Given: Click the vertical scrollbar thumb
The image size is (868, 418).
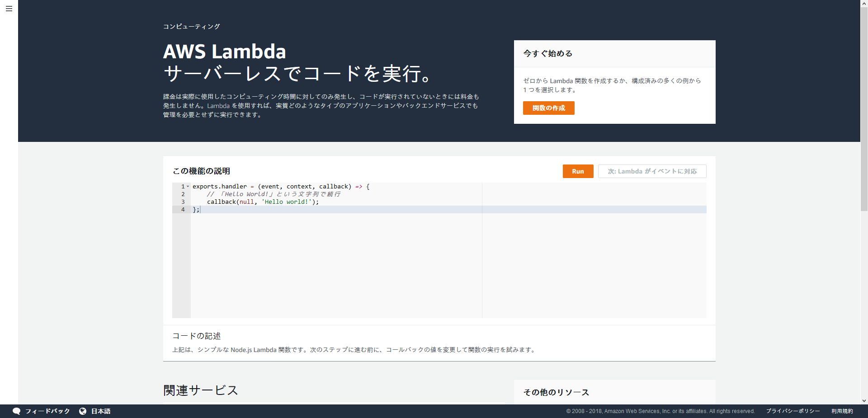Looking at the screenshot, I should point(864,109).
